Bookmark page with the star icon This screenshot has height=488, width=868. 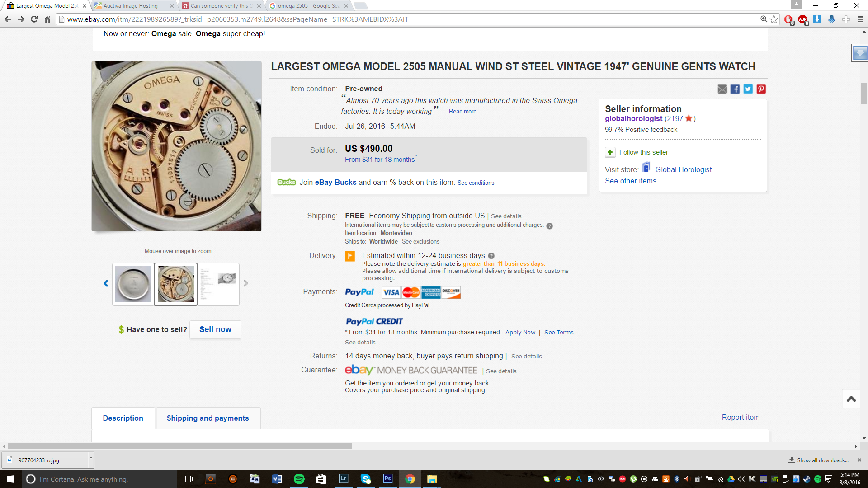pos(774,19)
